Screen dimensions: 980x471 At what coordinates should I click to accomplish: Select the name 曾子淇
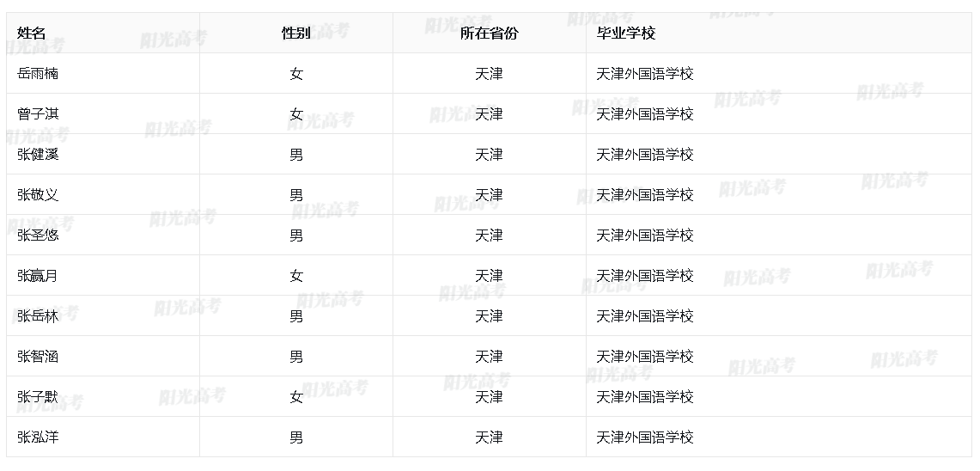pyautogui.click(x=38, y=114)
